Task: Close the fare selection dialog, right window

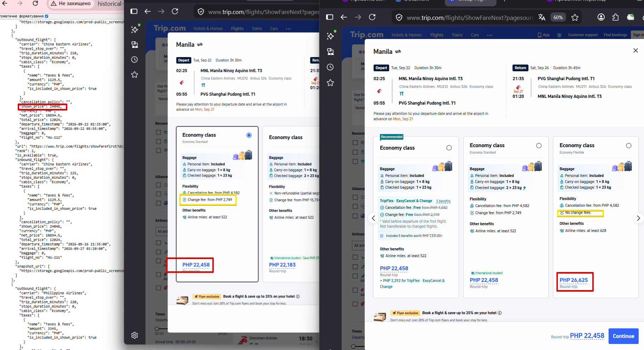Action: (635, 50)
